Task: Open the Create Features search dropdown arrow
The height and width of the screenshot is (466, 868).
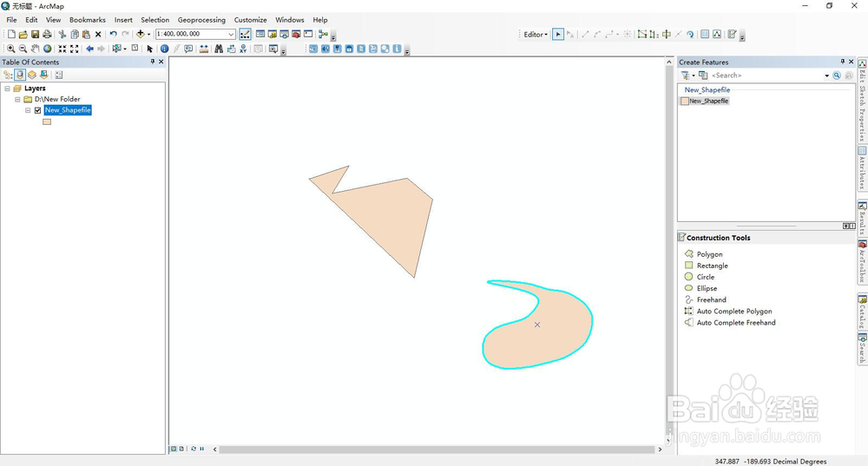Action: click(827, 75)
